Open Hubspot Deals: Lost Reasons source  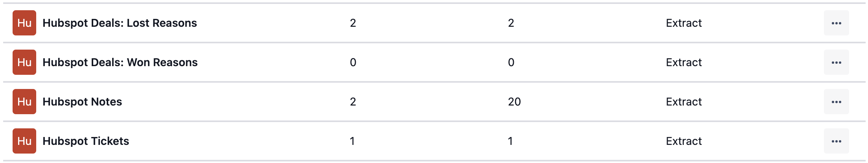(x=120, y=23)
